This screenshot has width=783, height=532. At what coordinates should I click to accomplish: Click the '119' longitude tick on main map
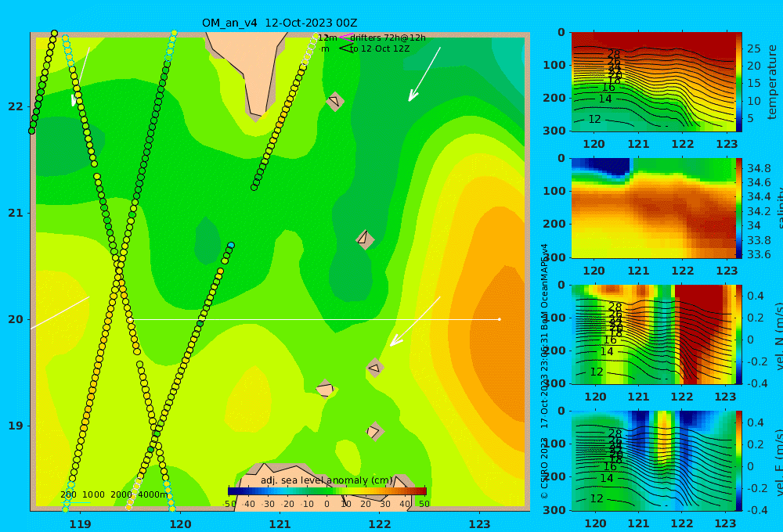[x=80, y=524]
